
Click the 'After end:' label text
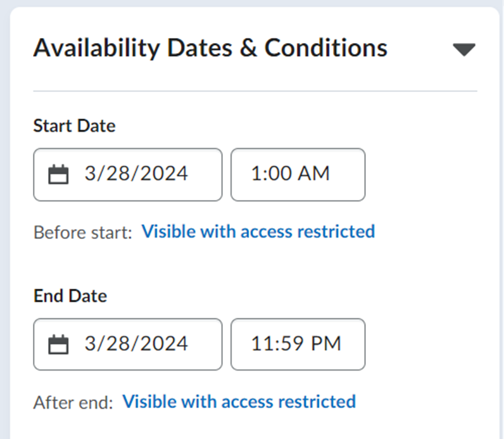click(73, 402)
